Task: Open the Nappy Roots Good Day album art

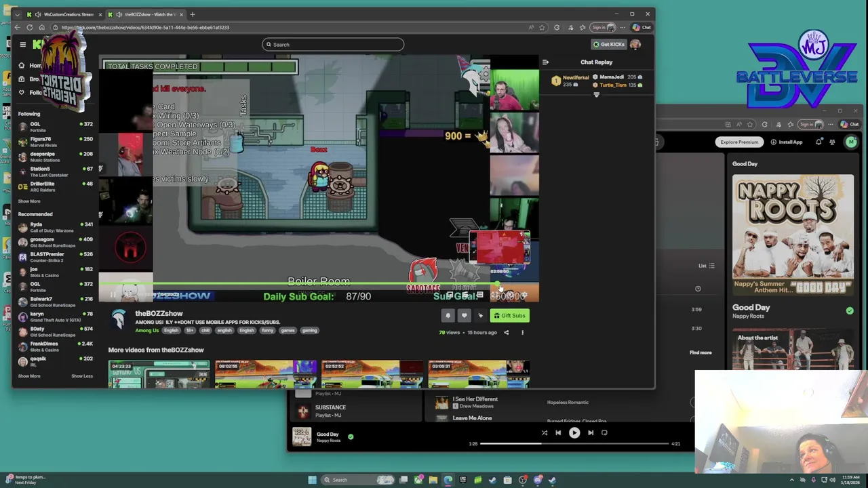Action: point(793,235)
